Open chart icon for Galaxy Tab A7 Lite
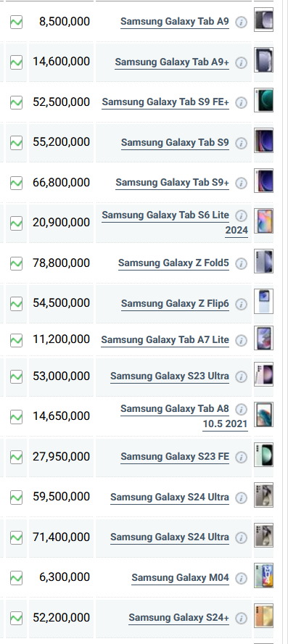Screen dimensions: 288x644 point(16,340)
